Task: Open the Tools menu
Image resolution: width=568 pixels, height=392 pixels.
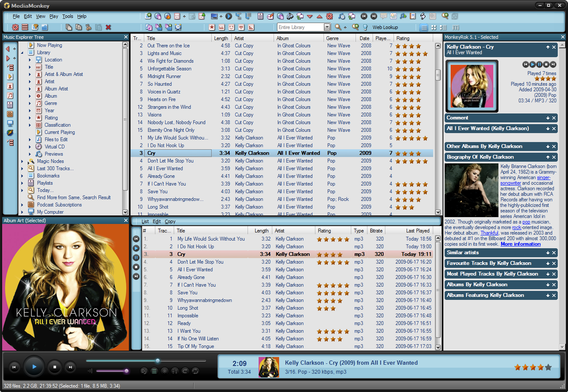Action: coord(68,16)
